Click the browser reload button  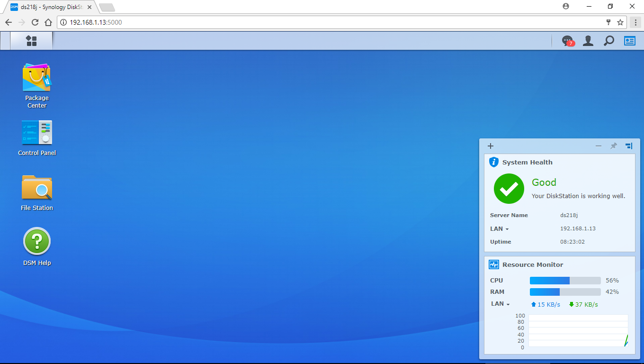pos(35,22)
